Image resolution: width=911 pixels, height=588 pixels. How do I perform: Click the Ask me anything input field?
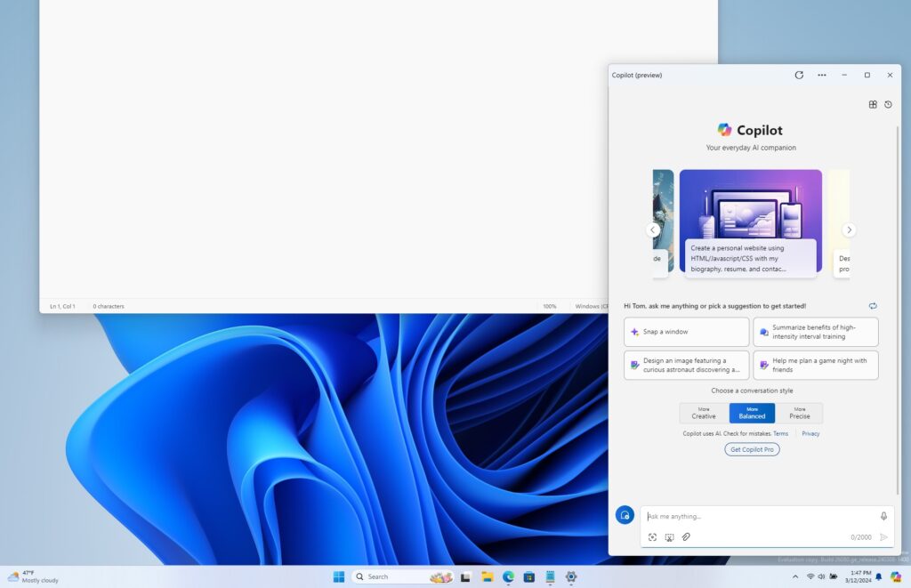[x=756, y=516]
